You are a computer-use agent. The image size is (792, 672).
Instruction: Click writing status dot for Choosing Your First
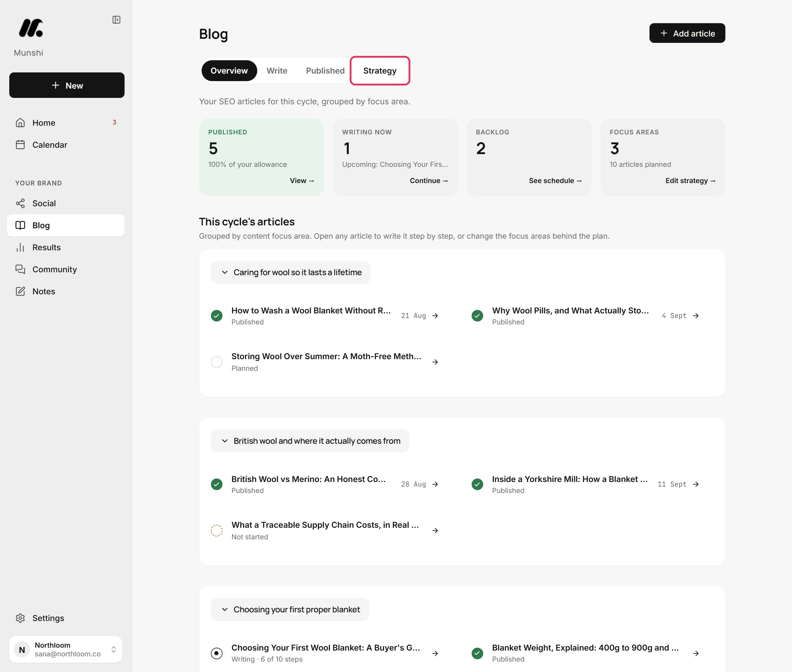[217, 653]
